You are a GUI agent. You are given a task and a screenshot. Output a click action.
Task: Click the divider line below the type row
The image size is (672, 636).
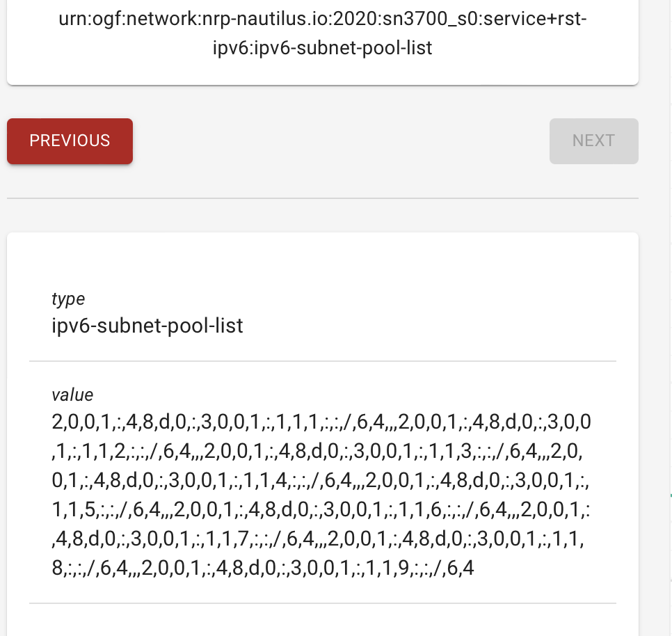point(322,360)
